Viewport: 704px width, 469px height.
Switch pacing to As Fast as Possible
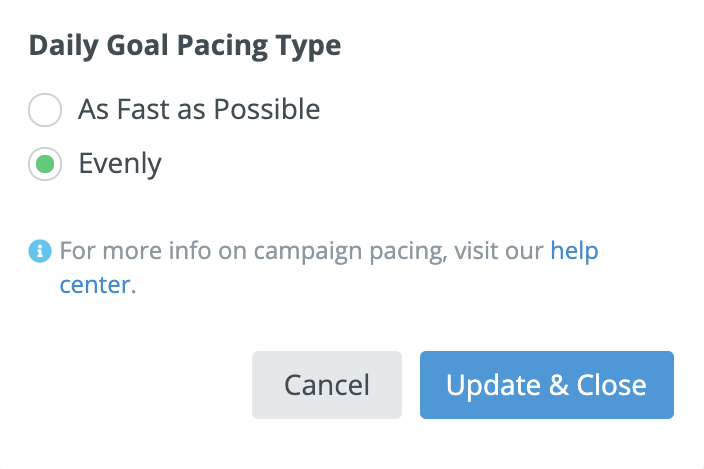(45, 110)
